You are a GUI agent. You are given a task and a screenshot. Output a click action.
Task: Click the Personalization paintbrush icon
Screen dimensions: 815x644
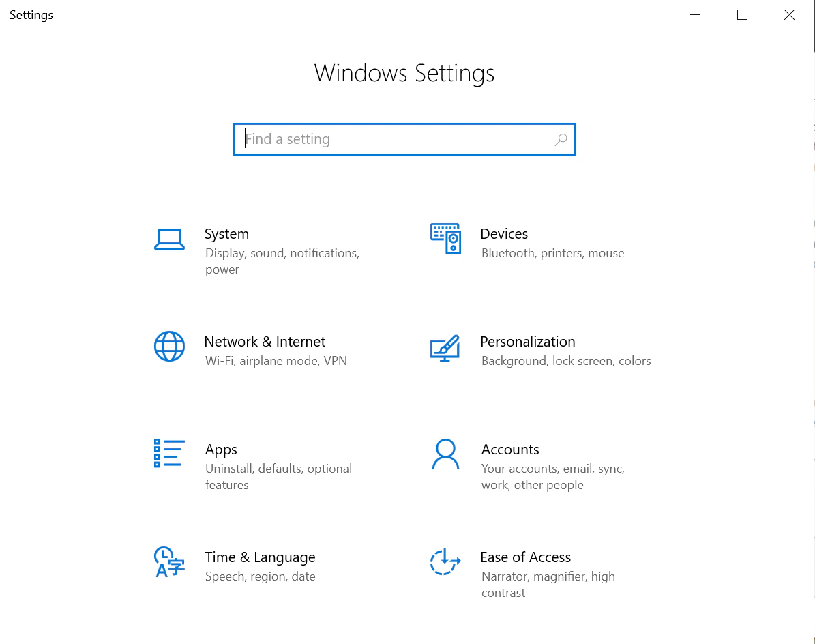click(x=445, y=348)
